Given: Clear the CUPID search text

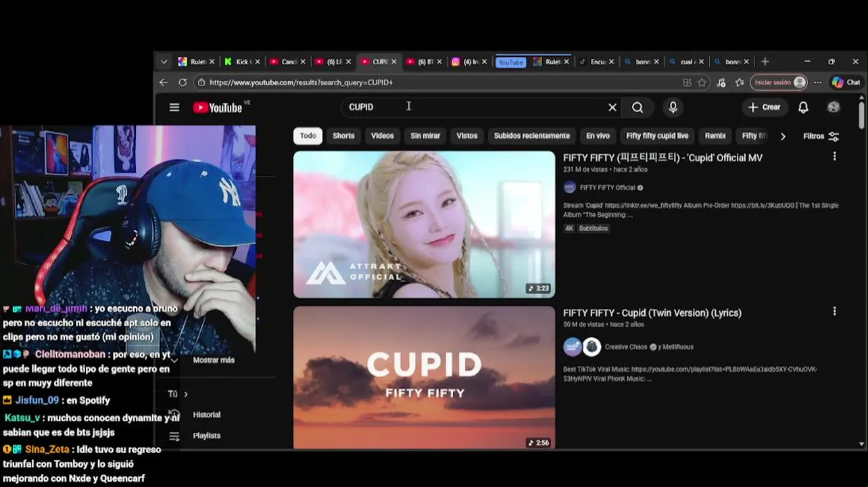Looking at the screenshot, I should tap(612, 107).
